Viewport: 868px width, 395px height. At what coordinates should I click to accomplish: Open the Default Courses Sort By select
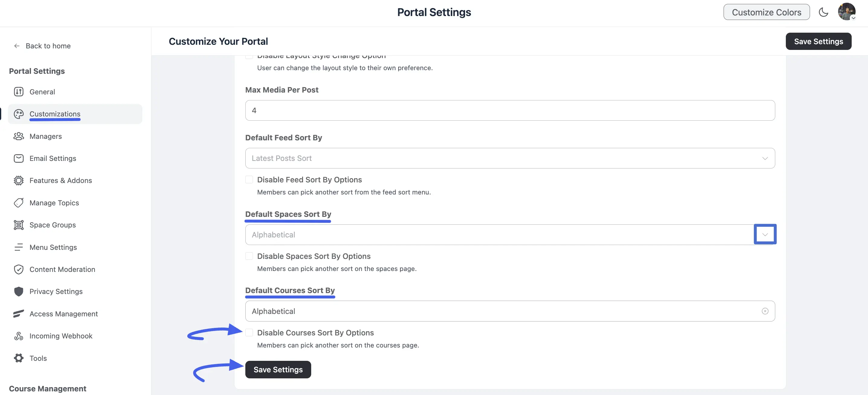510,311
